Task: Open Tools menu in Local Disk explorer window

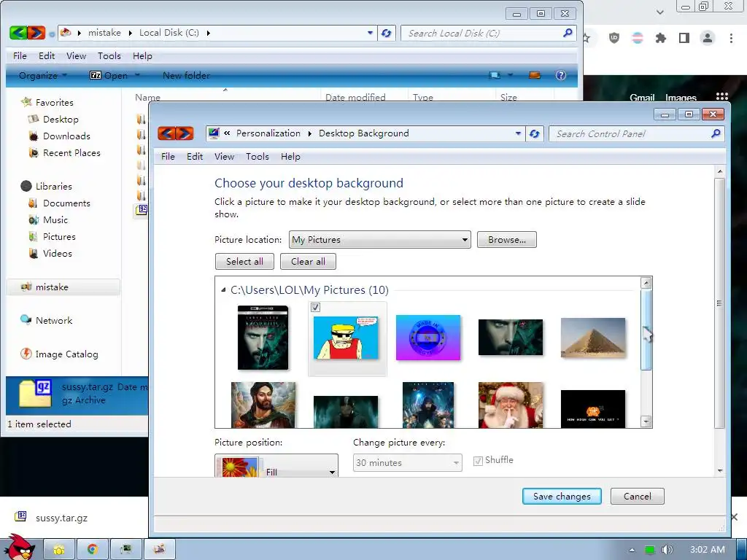Action: tap(109, 55)
